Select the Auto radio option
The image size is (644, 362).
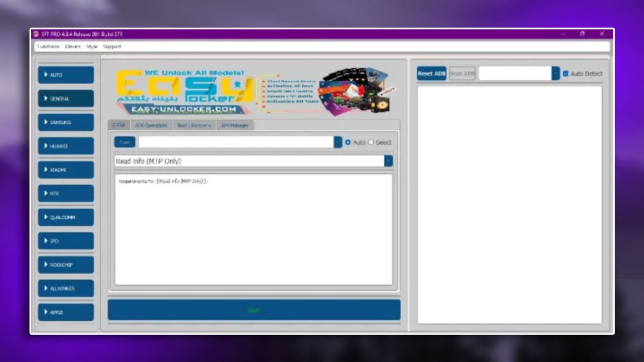click(x=348, y=142)
